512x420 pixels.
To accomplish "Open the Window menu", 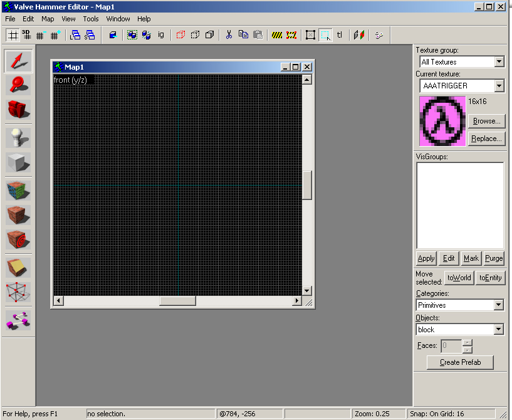I will pos(118,19).
